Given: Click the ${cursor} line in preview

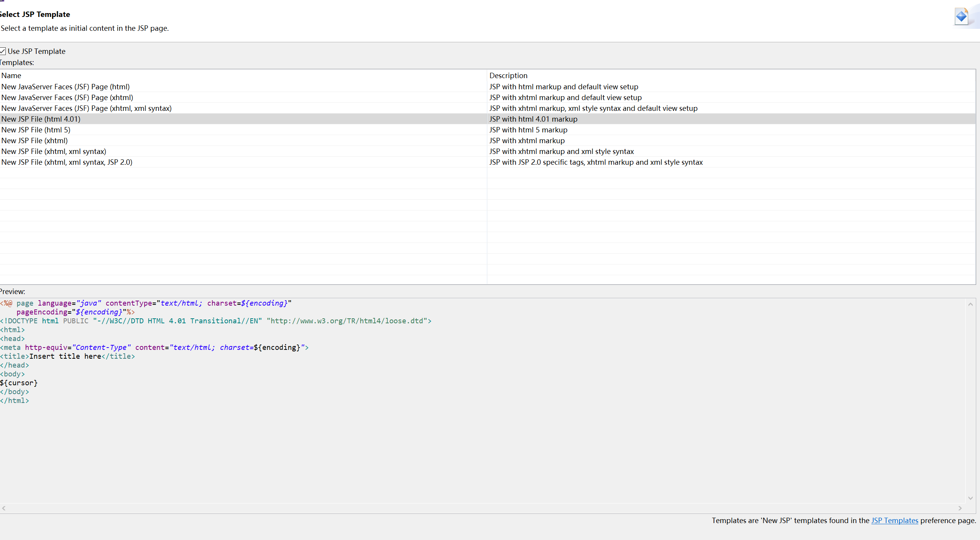Looking at the screenshot, I should pyautogui.click(x=19, y=383).
